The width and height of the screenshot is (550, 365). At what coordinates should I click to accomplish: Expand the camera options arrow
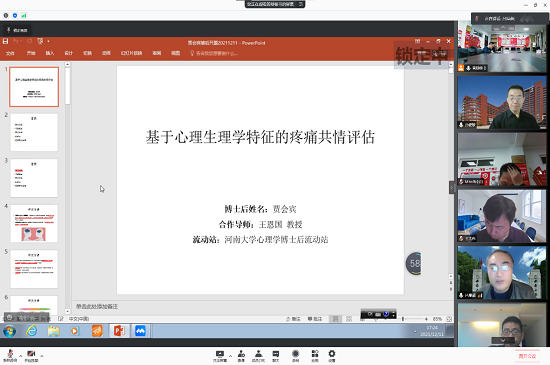pos(42,356)
